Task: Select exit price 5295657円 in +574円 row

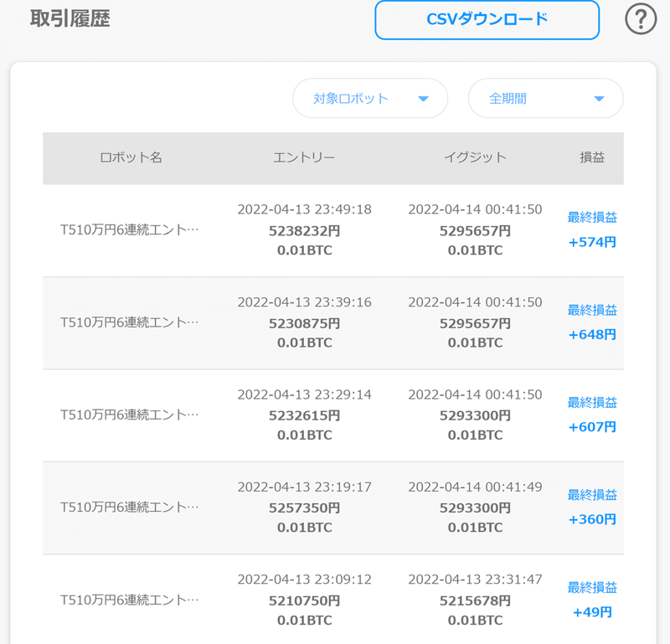Action: (475, 231)
